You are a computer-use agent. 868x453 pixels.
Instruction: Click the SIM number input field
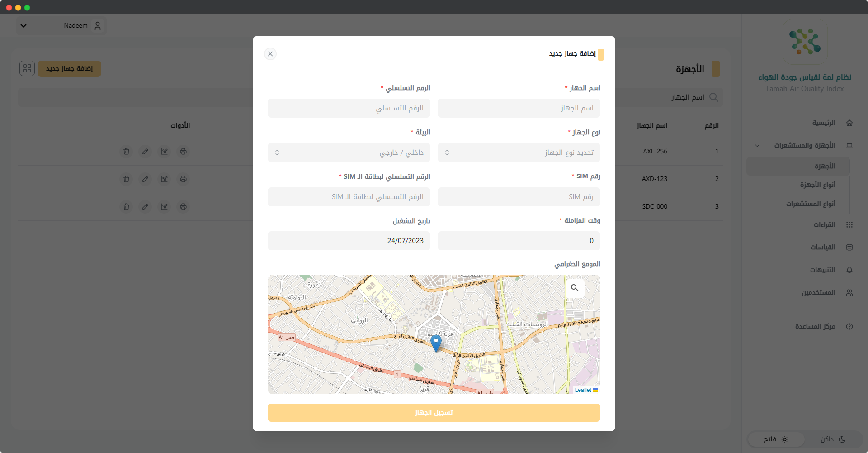(519, 197)
